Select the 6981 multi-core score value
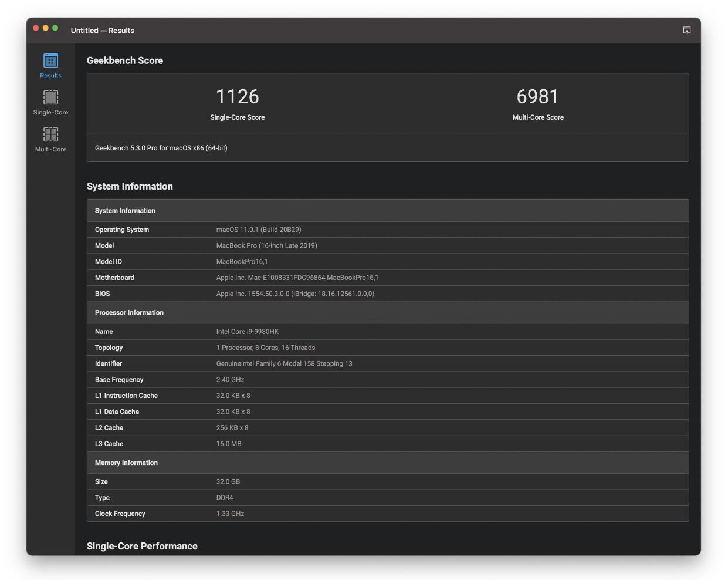The image size is (728, 580). 538,96
